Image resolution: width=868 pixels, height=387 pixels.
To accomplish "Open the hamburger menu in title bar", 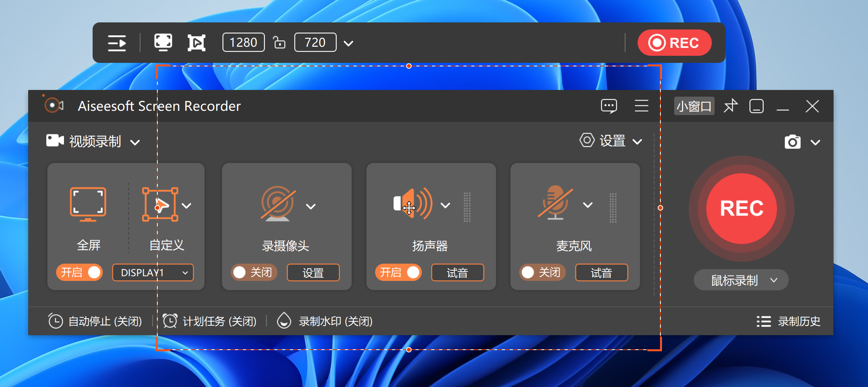I will (x=642, y=106).
